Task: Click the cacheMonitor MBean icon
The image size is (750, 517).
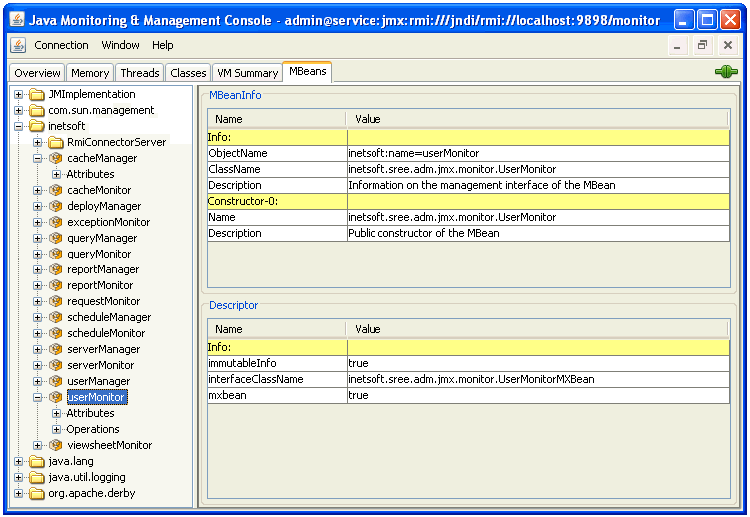Action: coord(56,190)
